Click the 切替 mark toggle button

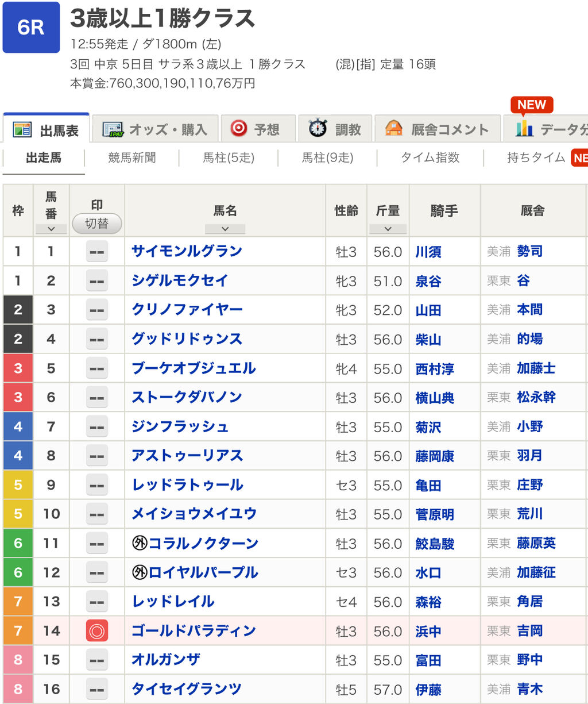[97, 224]
